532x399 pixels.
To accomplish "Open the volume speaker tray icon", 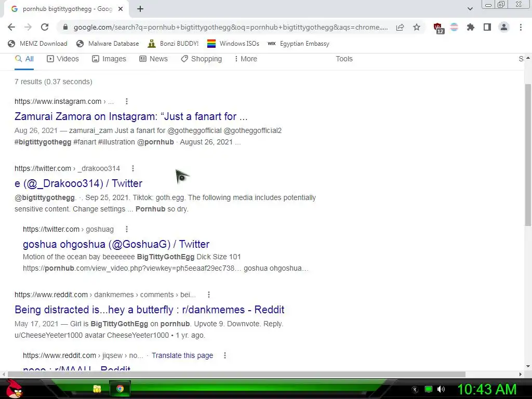I will click(x=441, y=389).
